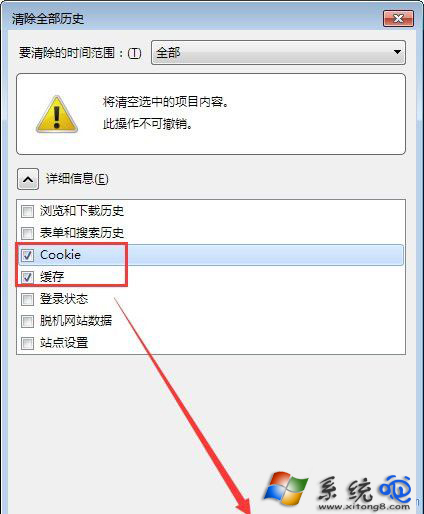Click the www.xitong8.com watermark link
The image size is (424, 514).
coord(364,507)
